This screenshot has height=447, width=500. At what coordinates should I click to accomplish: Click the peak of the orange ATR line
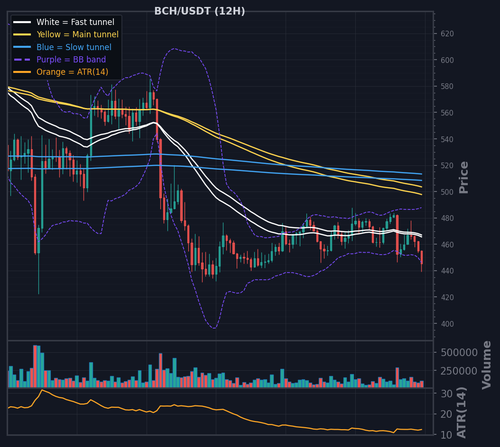click(42, 390)
